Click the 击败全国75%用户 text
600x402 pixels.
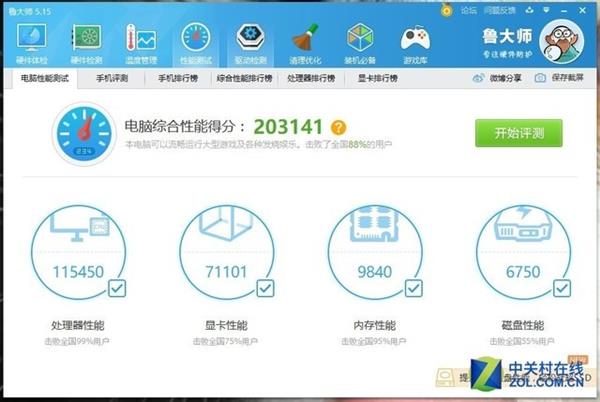(x=225, y=341)
